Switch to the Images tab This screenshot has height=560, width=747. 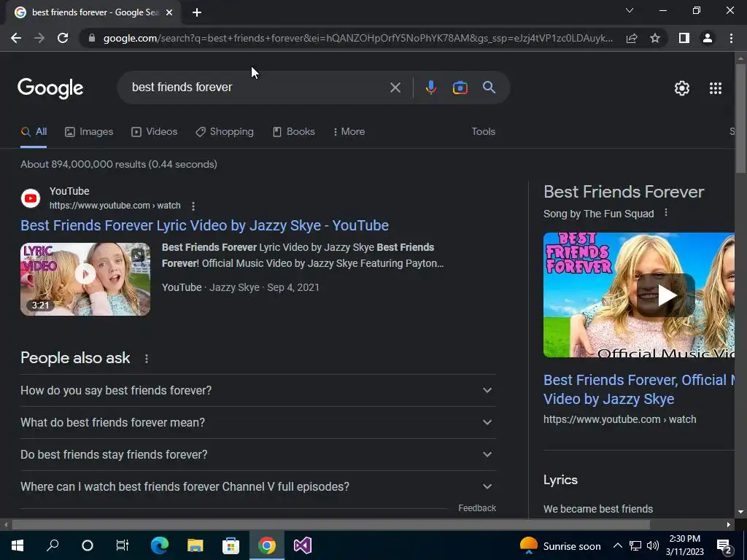tap(89, 132)
